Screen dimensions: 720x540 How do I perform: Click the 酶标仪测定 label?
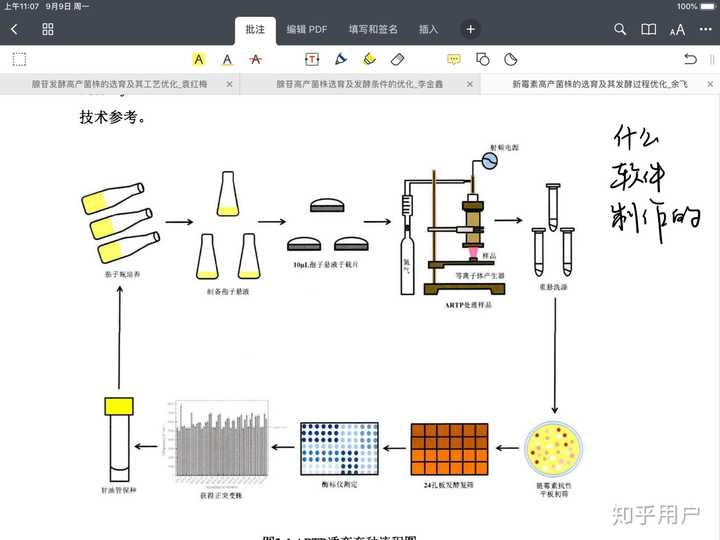339,484
